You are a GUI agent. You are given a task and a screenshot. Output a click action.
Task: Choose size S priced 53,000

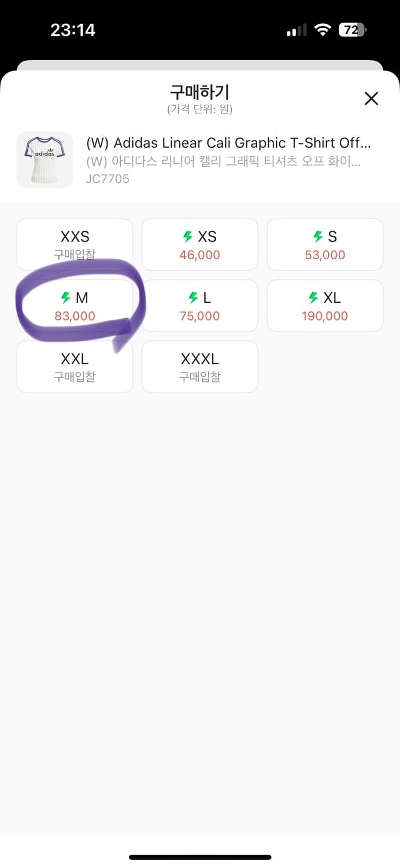[325, 244]
